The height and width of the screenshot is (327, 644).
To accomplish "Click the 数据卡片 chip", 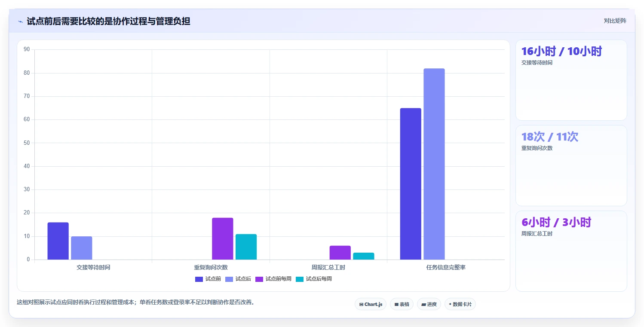I will tap(460, 304).
